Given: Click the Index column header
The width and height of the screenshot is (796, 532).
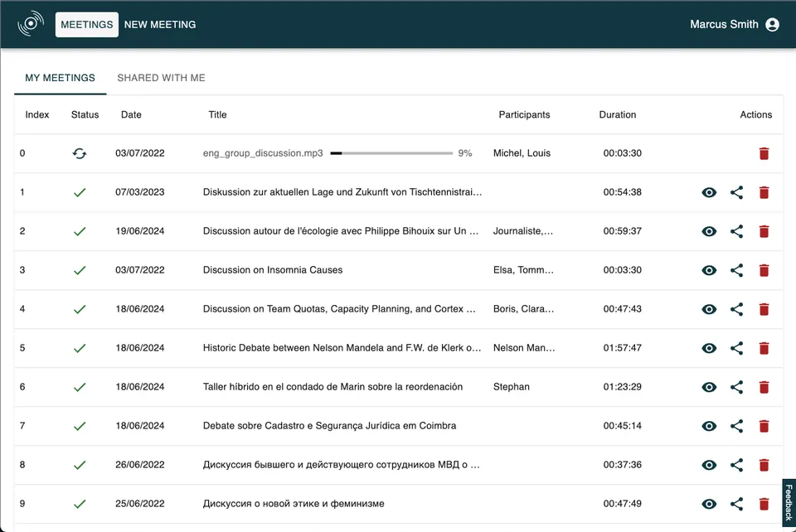Looking at the screenshot, I should pyautogui.click(x=37, y=114).
